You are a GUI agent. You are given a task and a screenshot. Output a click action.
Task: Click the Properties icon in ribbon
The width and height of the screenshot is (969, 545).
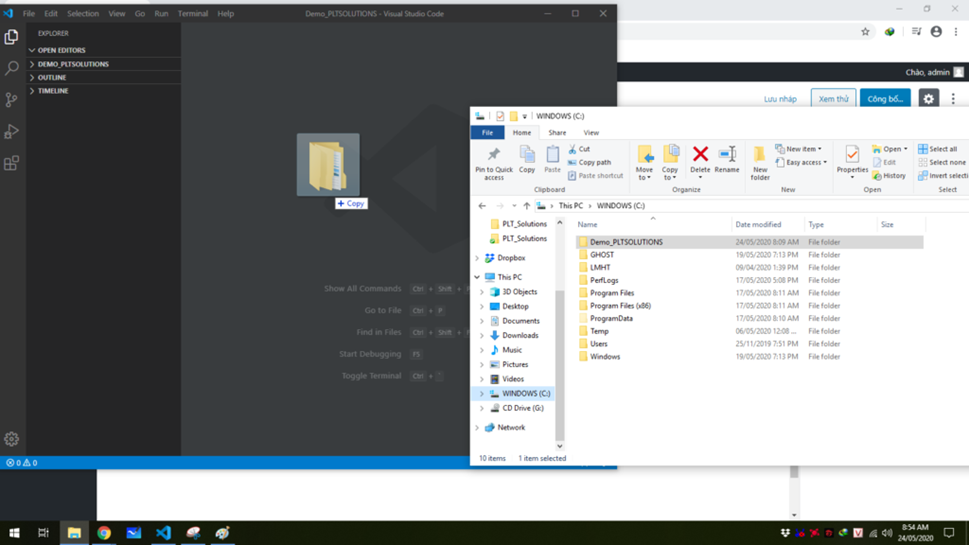click(852, 160)
